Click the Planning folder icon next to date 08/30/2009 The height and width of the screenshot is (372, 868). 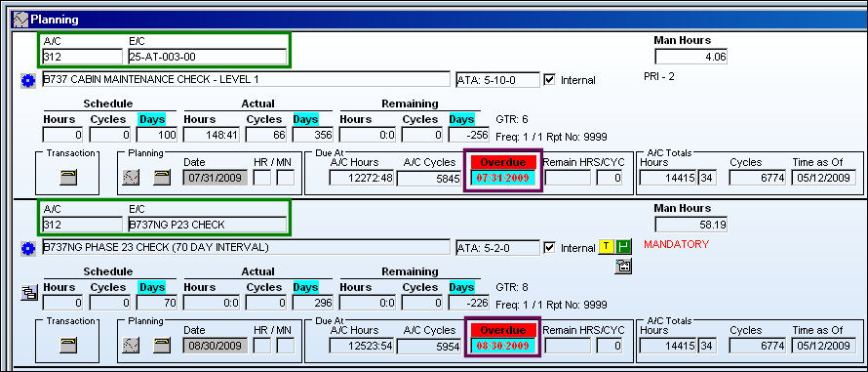[x=162, y=346]
